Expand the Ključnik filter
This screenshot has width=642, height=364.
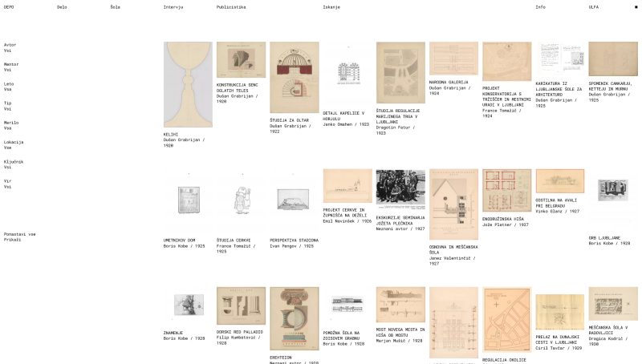pos(14,164)
